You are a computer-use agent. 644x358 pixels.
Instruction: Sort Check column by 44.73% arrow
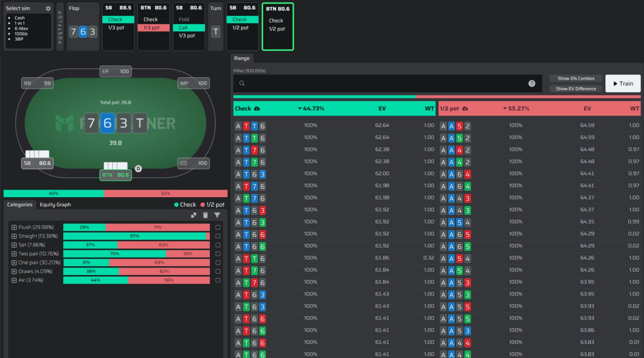[300, 109]
